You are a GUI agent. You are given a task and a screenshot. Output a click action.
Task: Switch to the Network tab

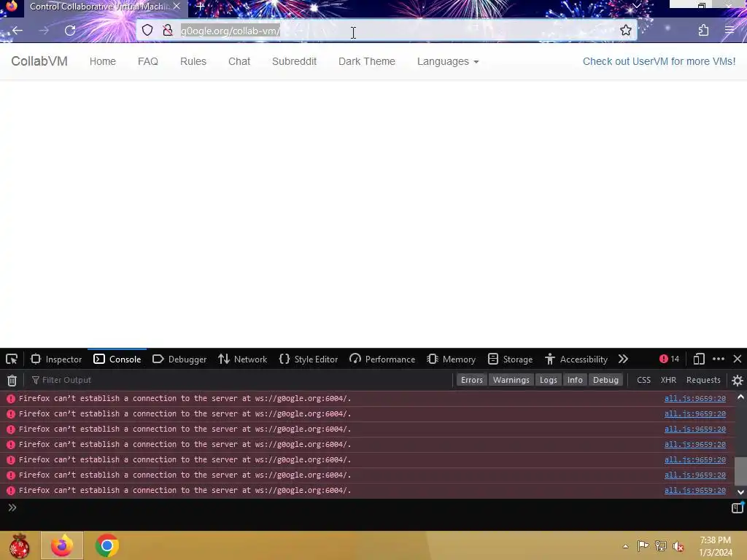pyautogui.click(x=243, y=359)
